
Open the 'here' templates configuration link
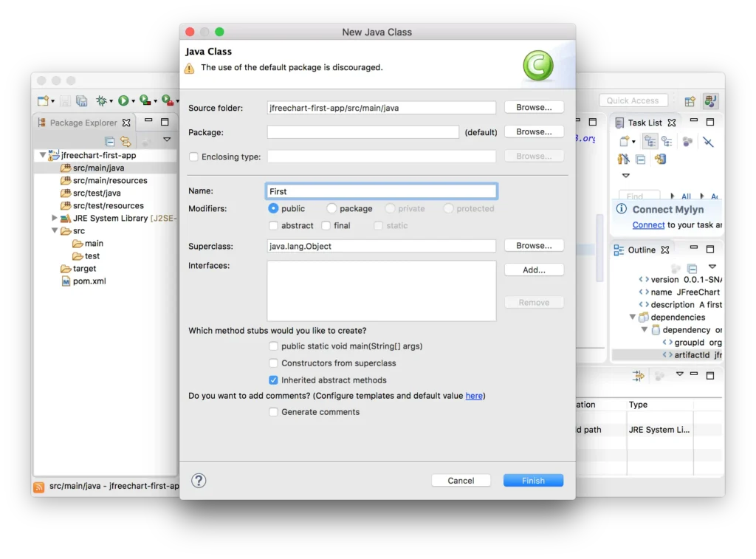pyautogui.click(x=474, y=396)
